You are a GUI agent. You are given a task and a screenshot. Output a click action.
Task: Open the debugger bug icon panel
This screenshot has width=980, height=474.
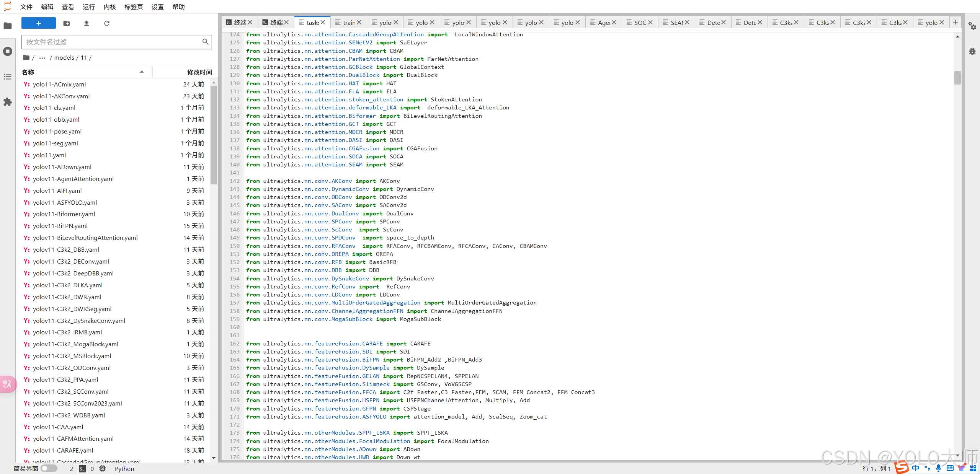(972, 51)
